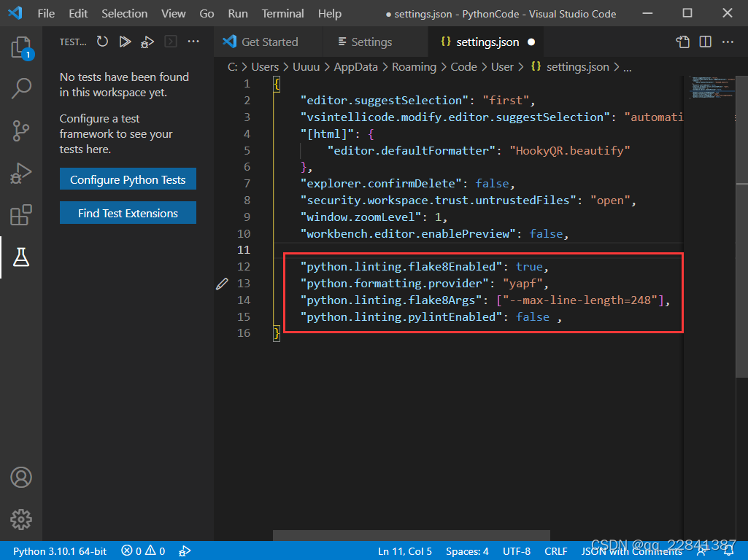Click User in the breadcrumb path

tap(502, 67)
